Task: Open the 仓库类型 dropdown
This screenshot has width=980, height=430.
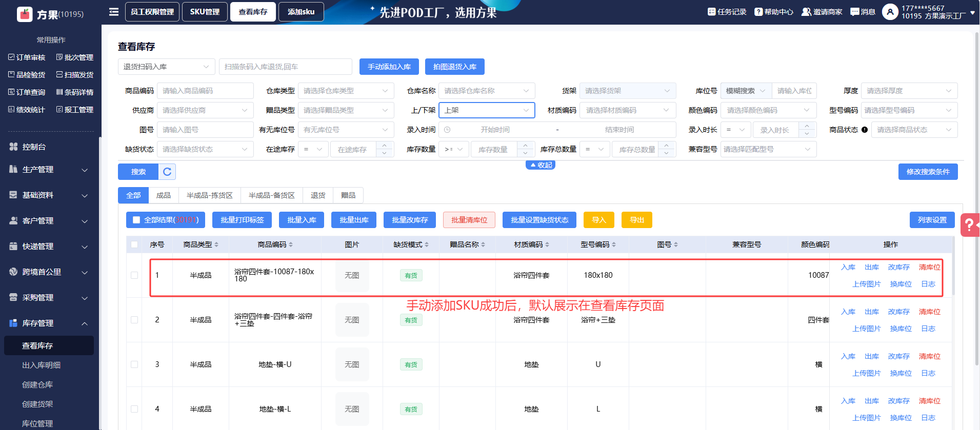Action: [346, 91]
